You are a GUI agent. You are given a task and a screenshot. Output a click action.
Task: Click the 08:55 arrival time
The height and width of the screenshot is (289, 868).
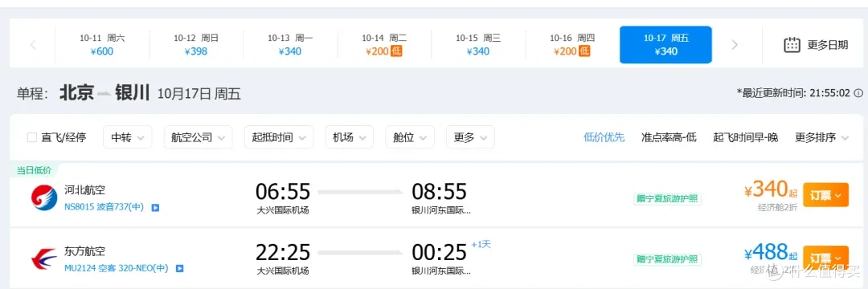coord(440,192)
